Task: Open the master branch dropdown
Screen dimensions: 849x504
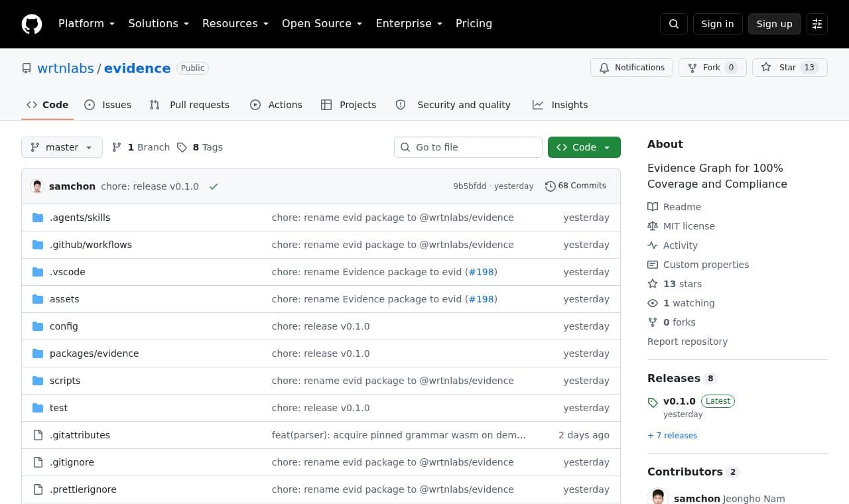Action: tap(62, 147)
